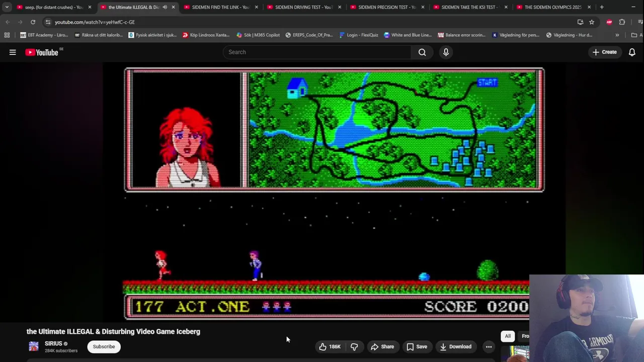Reload the page

(33, 22)
